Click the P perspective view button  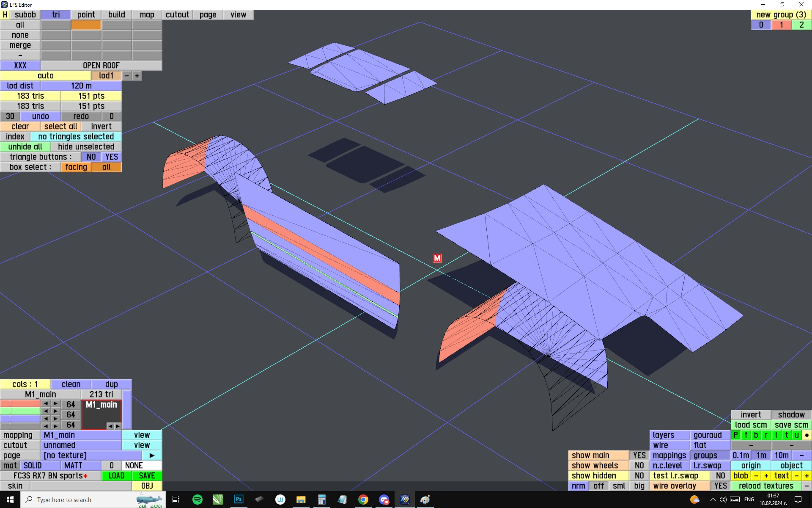tap(736, 435)
